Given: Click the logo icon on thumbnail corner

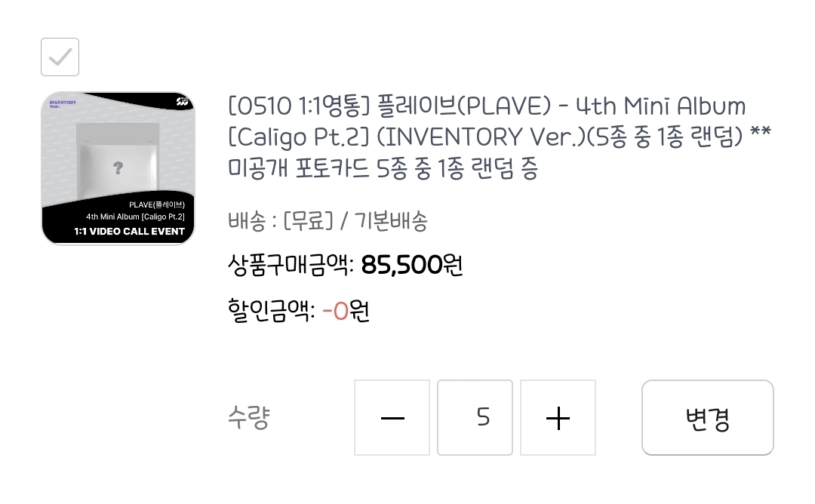Looking at the screenshot, I should tap(183, 101).
